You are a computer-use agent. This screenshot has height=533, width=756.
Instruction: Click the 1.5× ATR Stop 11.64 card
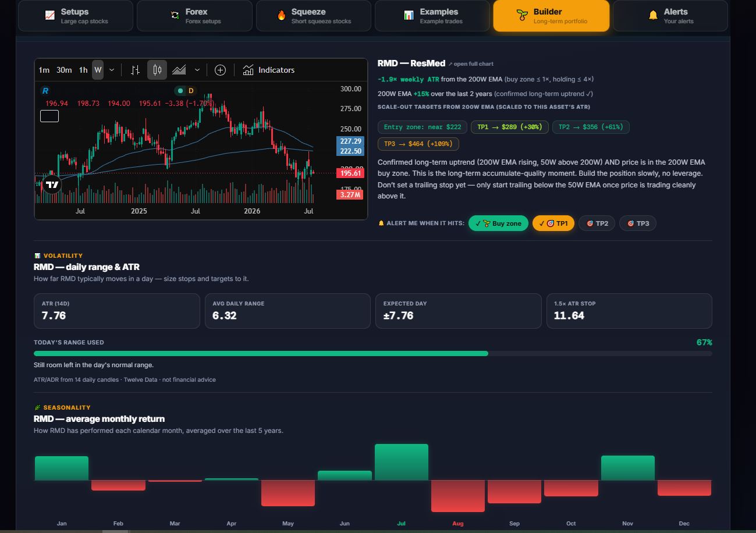(629, 311)
